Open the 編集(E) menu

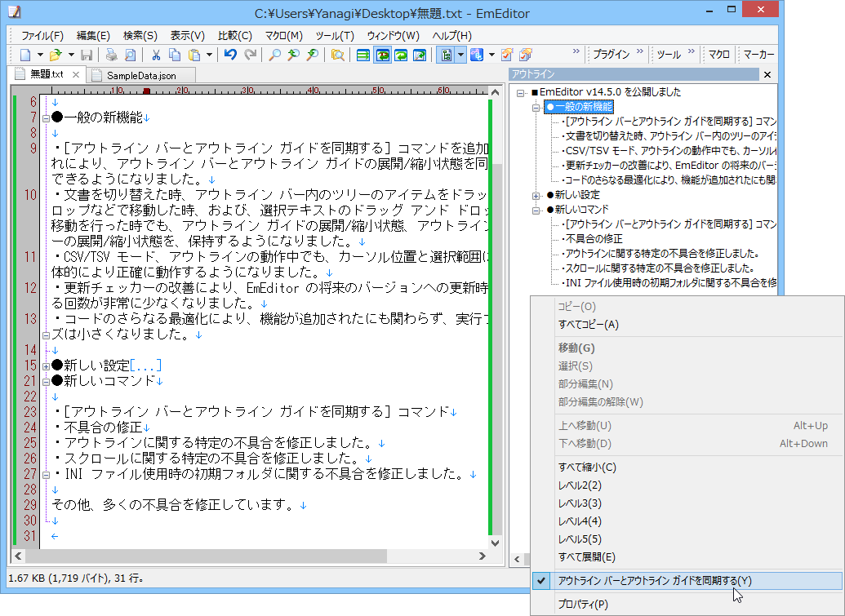[x=93, y=36]
